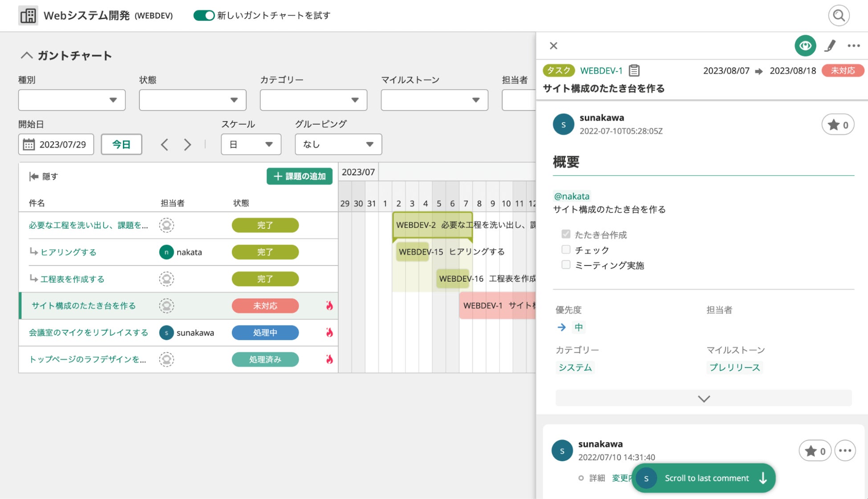Check the チェック checkbox
The height and width of the screenshot is (499, 868).
(x=566, y=249)
